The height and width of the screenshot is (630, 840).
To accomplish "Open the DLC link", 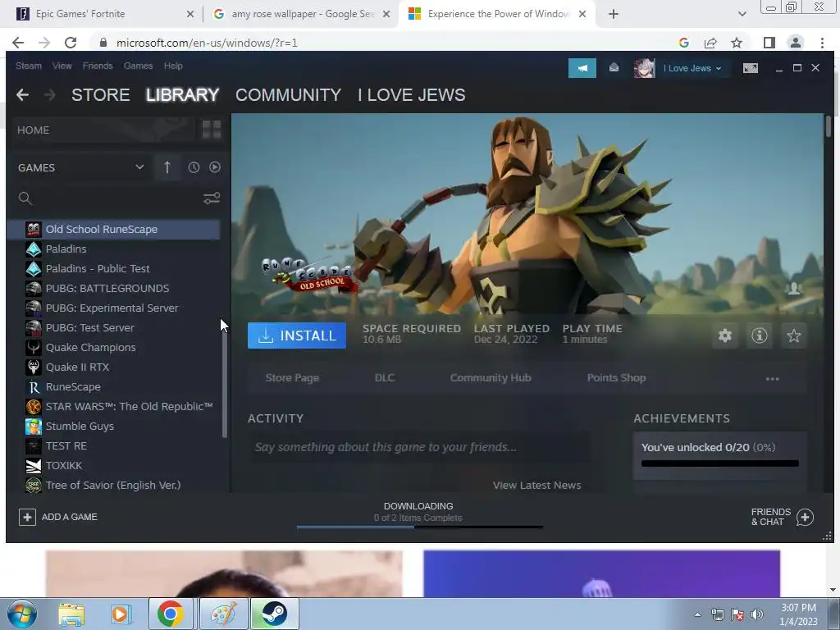I will [x=385, y=378].
